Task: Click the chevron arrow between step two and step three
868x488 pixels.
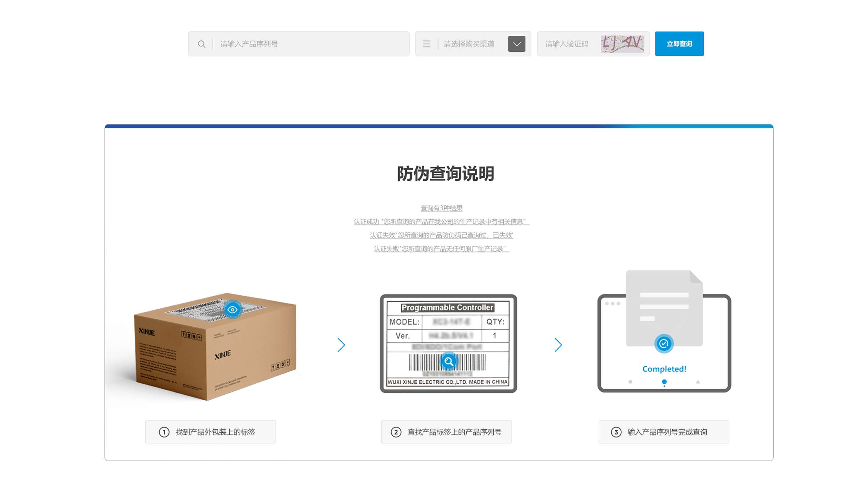Action: click(x=558, y=345)
